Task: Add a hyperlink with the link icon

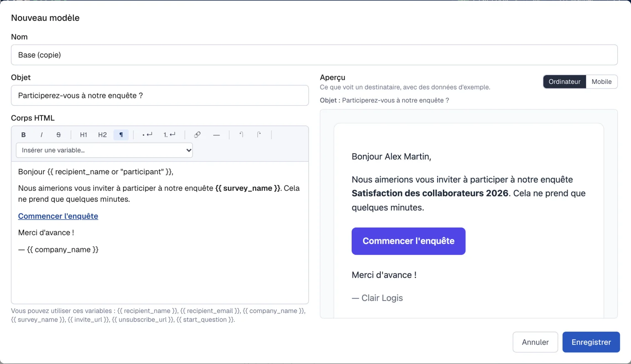Action: [x=197, y=135]
